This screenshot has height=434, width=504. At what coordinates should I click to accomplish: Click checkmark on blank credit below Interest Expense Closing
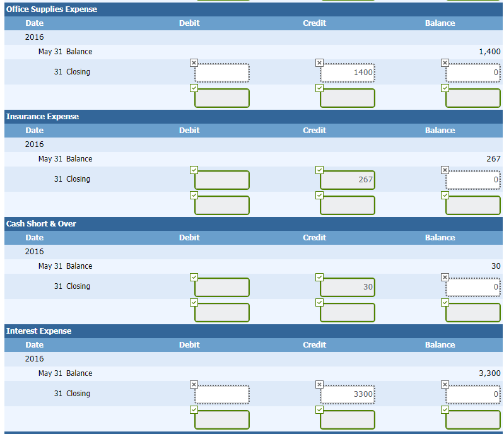pos(319,409)
